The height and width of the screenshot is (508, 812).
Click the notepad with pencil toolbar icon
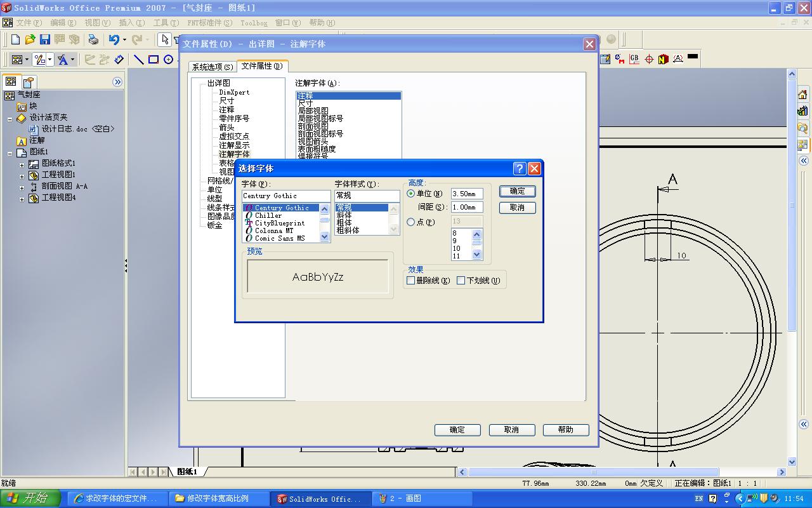tap(605, 59)
